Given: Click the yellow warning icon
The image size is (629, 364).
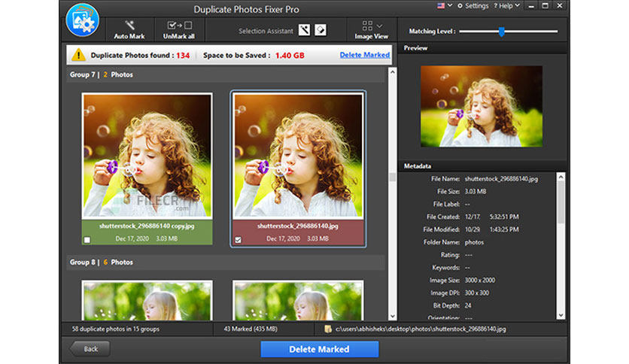Looking at the screenshot, I should [78, 55].
